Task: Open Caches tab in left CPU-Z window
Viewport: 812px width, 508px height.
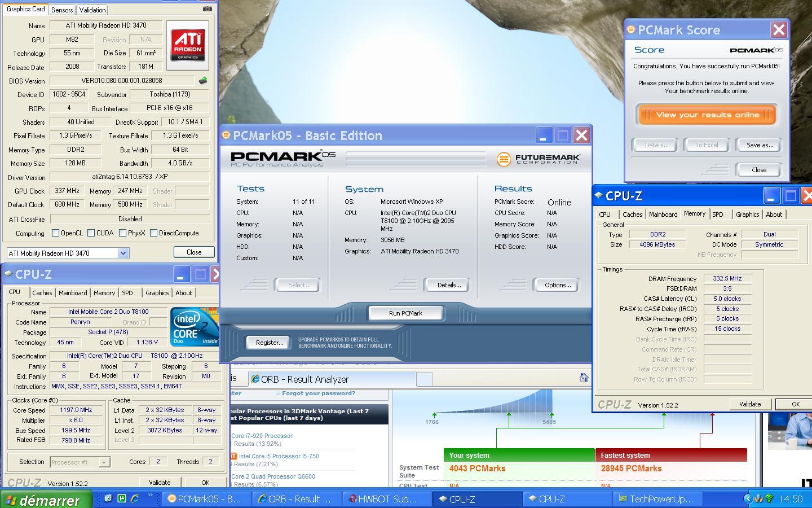Action: click(42, 293)
